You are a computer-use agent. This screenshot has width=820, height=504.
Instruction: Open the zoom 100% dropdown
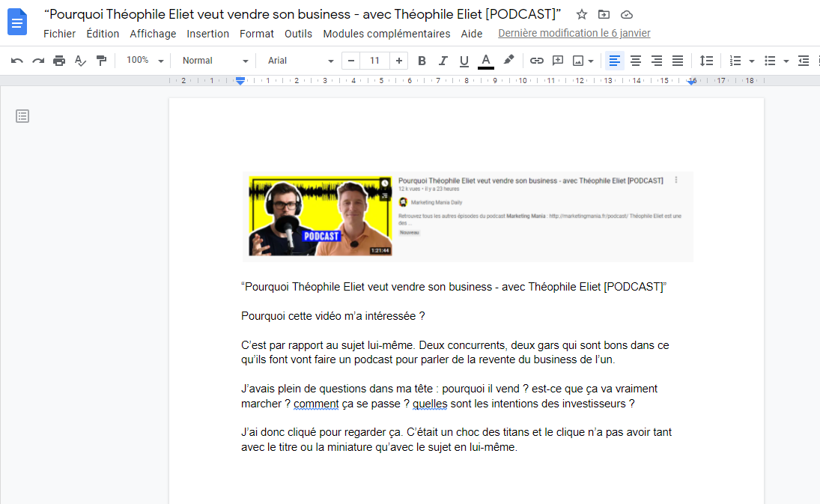click(x=144, y=61)
